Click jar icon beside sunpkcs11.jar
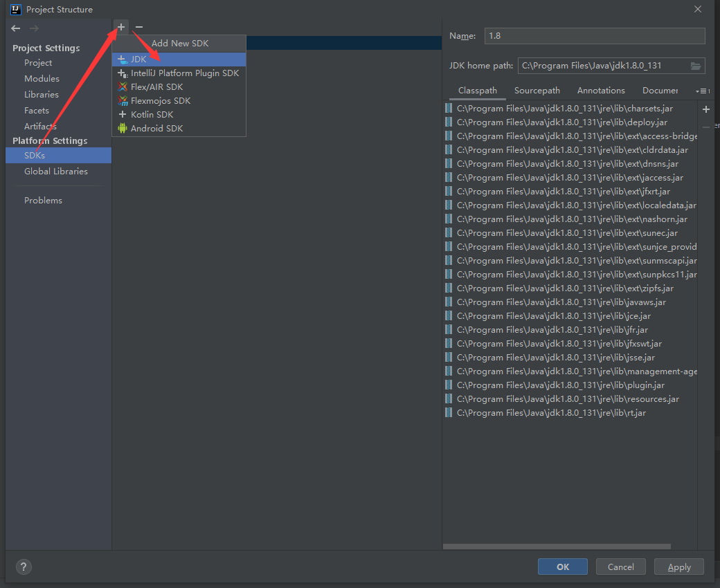The image size is (720, 588). [x=449, y=274]
